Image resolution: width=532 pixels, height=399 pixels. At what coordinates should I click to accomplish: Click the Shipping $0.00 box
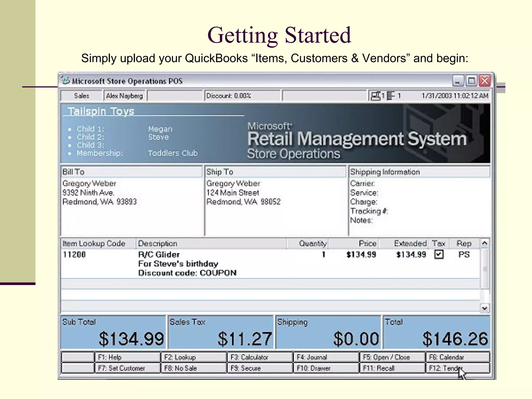[x=328, y=332]
